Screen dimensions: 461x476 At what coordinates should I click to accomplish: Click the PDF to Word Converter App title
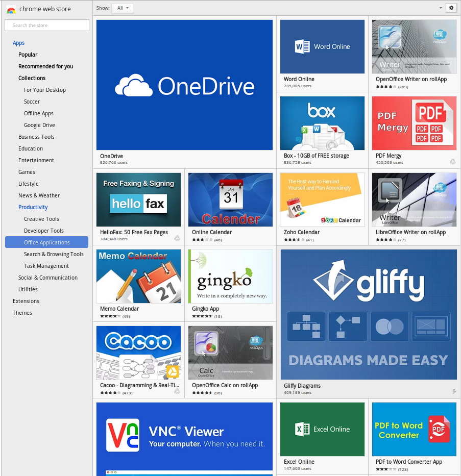tap(409, 461)
